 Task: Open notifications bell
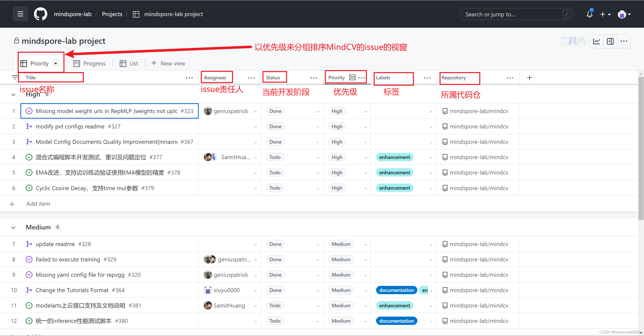[x=589, y=14]
